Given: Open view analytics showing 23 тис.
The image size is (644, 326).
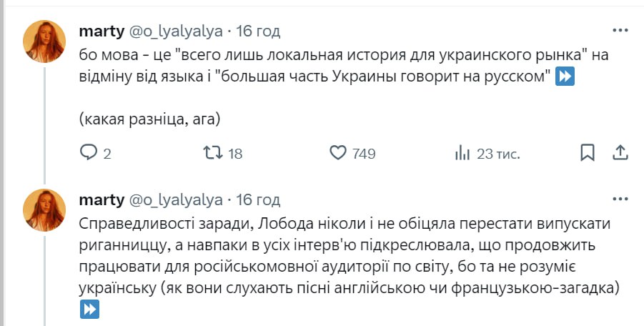Looking at the screenshot, I should tap(462, 153).
